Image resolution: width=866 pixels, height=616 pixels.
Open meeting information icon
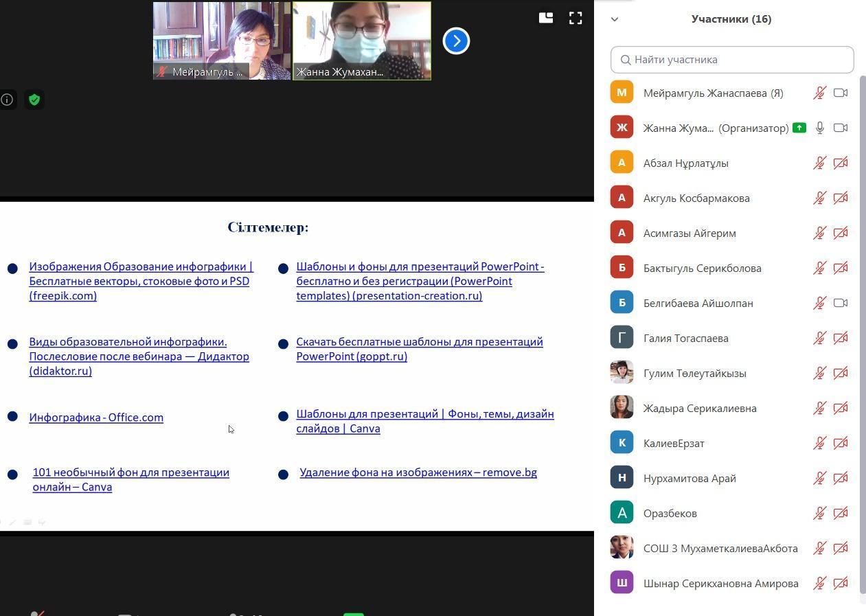(x=7, y=100)
